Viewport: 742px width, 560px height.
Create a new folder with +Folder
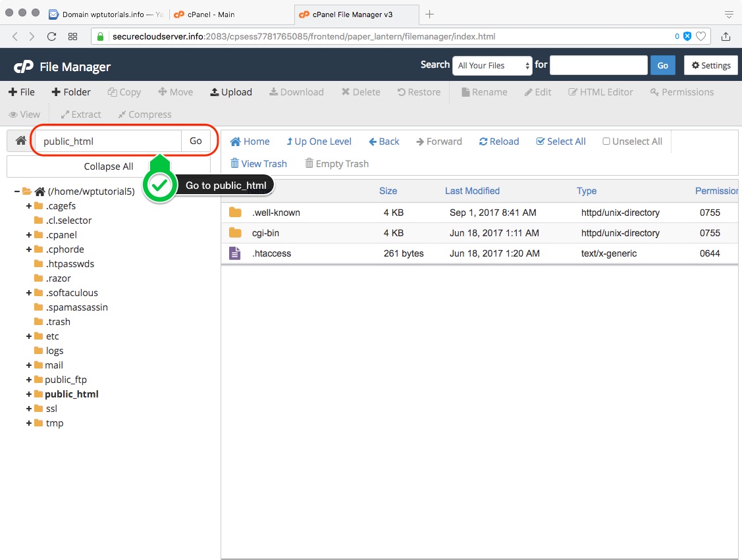pyautogui.click(x=71, y=92)
